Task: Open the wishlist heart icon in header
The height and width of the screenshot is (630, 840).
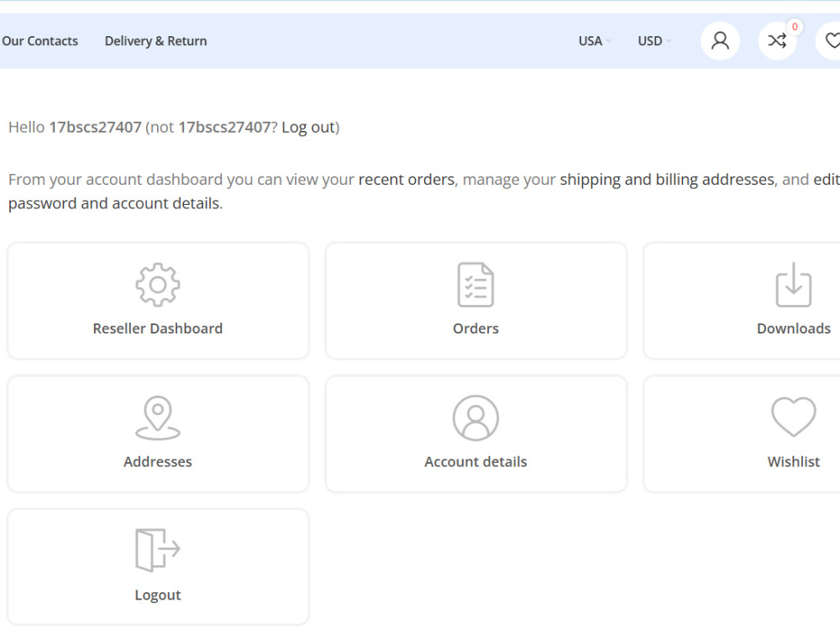Action: [x=831, y=40]
